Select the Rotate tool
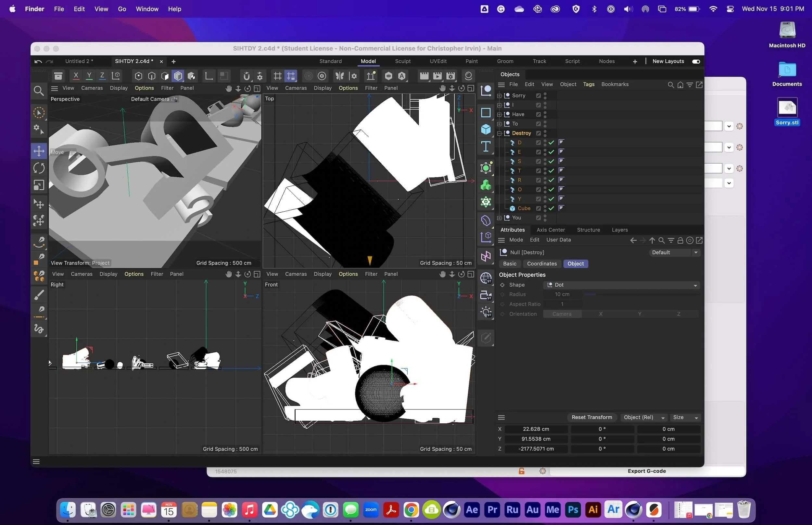The image size is (812, 525). [39, 168]
